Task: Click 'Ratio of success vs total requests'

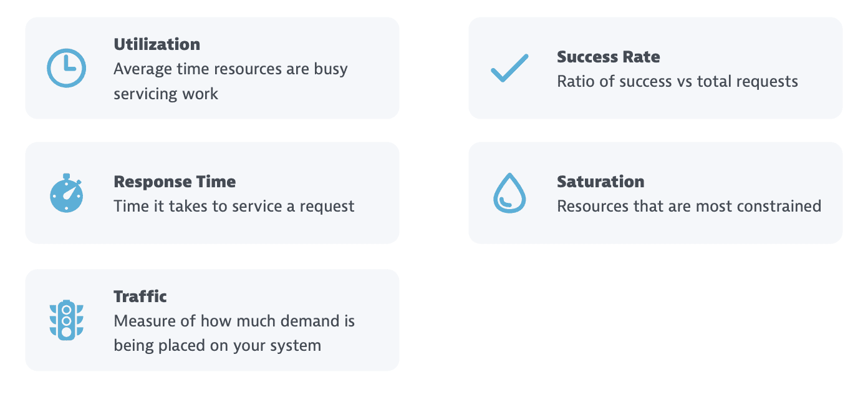Action: pyautogui.click(x=677, y=81)
